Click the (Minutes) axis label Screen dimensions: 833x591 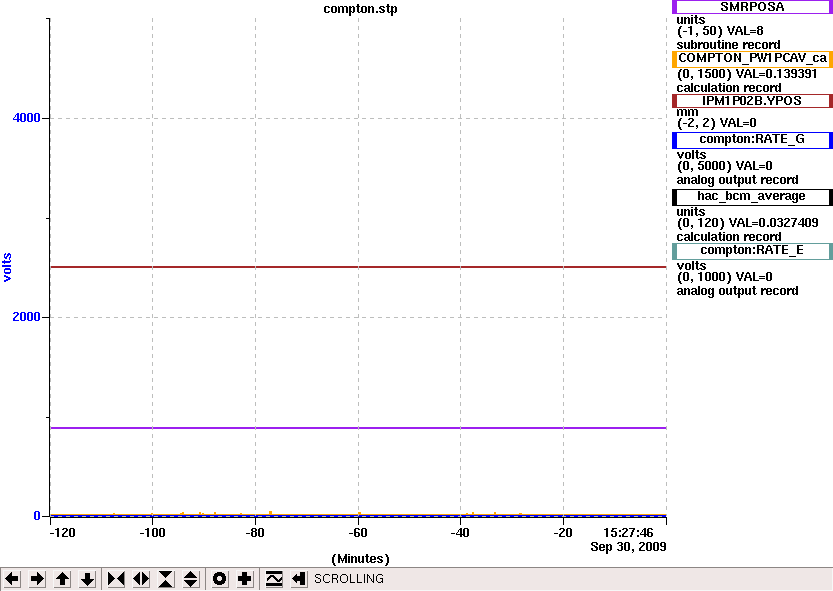coord(360,559)
